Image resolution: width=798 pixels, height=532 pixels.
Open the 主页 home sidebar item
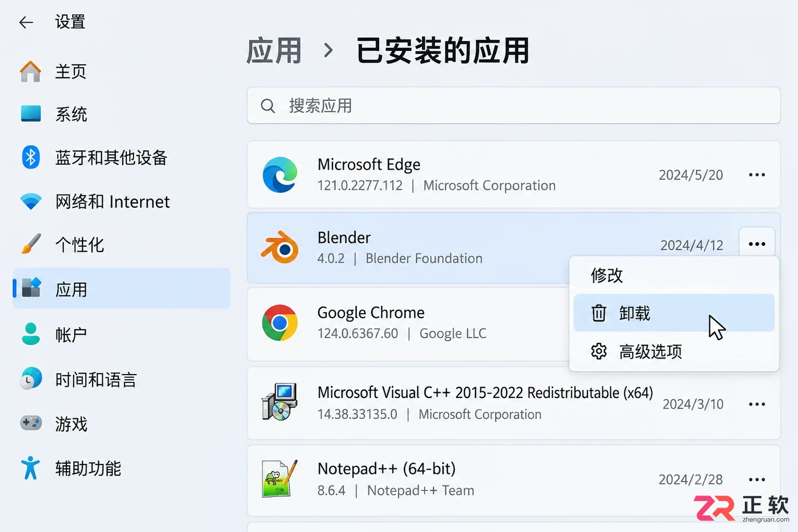pyautogui.click(x=121, y=71)
